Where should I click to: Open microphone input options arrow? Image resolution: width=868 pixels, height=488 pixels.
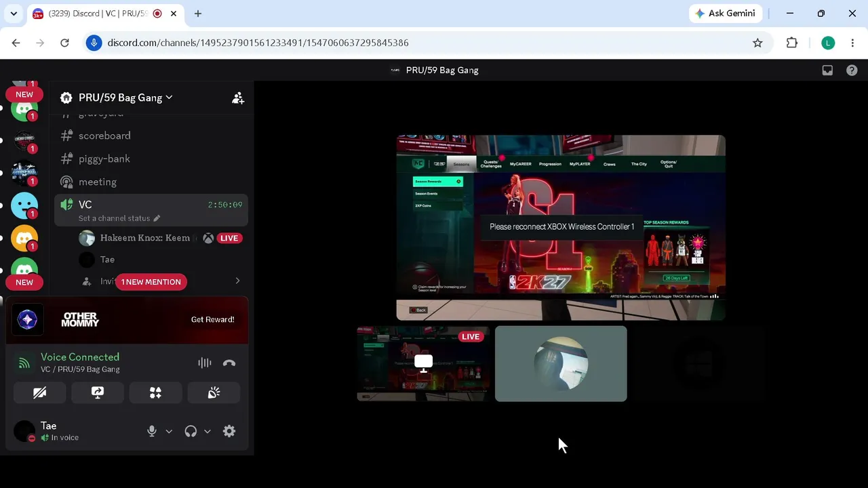pyautogui.click(x=169, y=431)
